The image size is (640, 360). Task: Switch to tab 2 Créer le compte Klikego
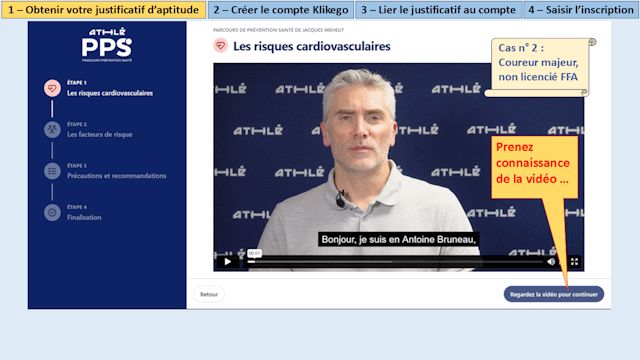click(x=281, y=10)
